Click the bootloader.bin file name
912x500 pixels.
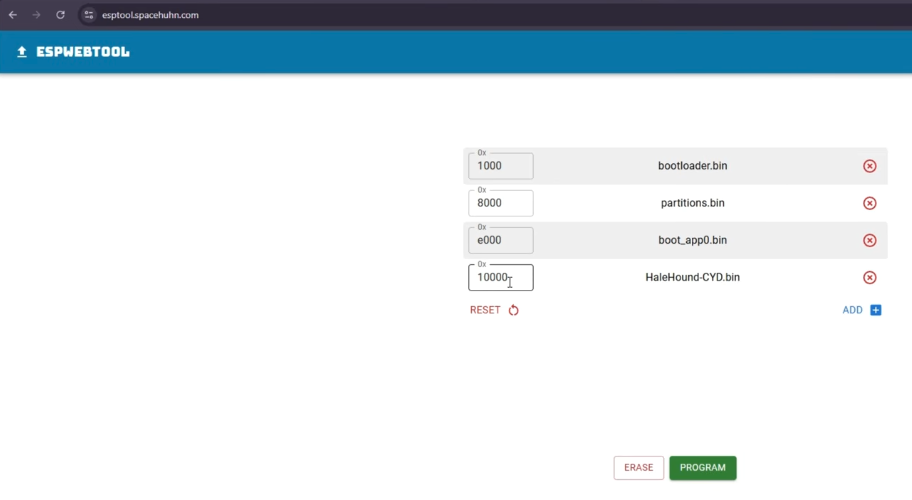(x=692, y=166)
